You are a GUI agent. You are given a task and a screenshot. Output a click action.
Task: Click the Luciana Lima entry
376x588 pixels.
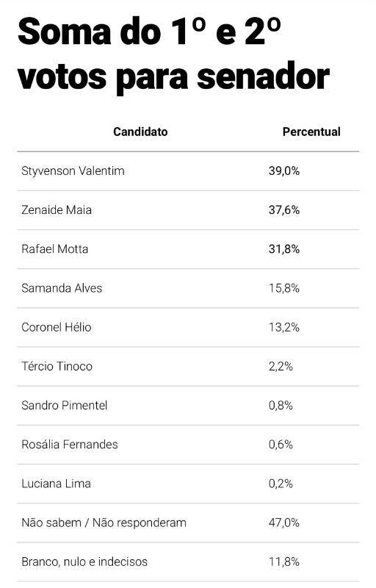pyautogui.click(x=56, y=484)
